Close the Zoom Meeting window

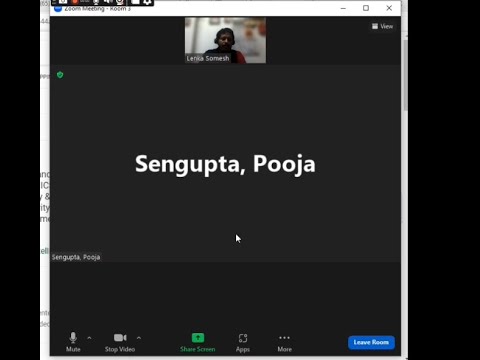tap(389, 8)
